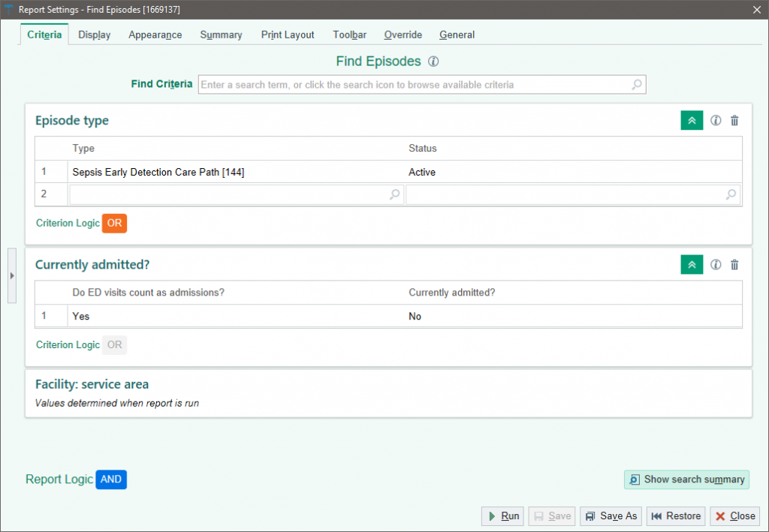The image size is (769, 532).
Task: Delete the Currently admitted criterion with trash icon
Action: (734, 265)
